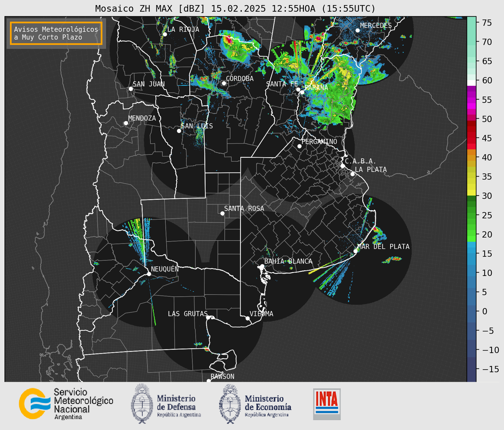This screenshot has width=504, height=430.
Task: Click the white 60 dBZ color band
Action: 471,83
